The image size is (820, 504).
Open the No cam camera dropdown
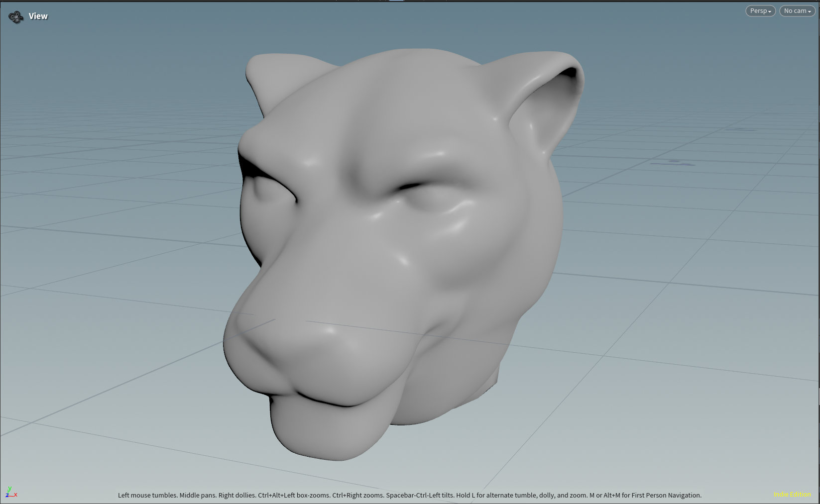[797, 11]
